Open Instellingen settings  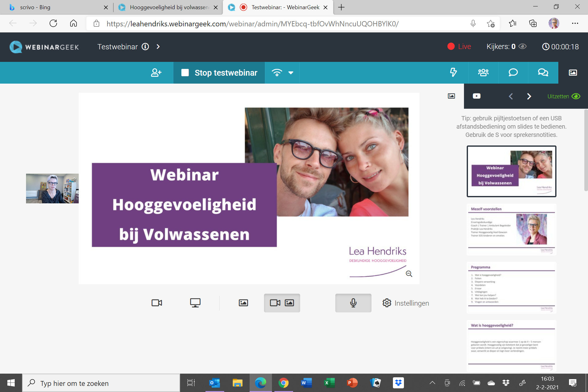(x=406, y=303)
